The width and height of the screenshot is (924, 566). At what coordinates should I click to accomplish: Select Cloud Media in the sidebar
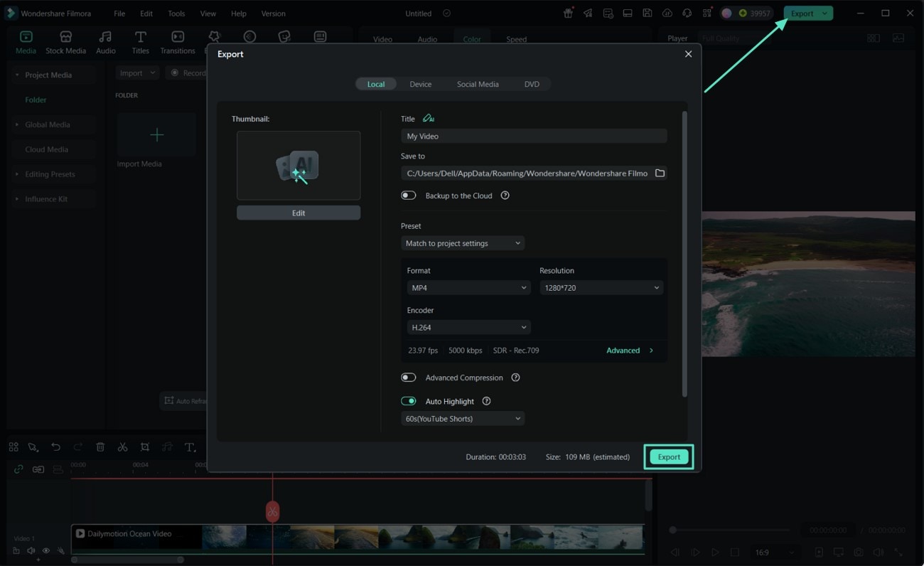click(47, 149)
